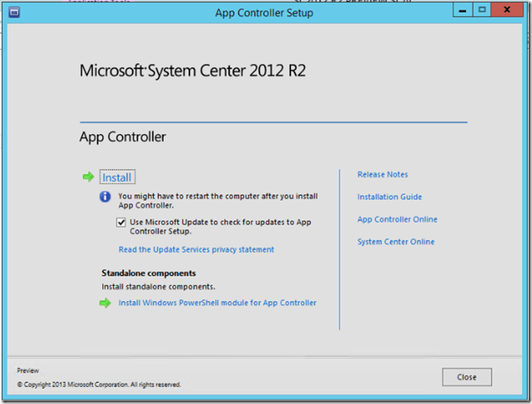Close the window using the red X
The image size is (532, 404).
[x=509, y=11]
